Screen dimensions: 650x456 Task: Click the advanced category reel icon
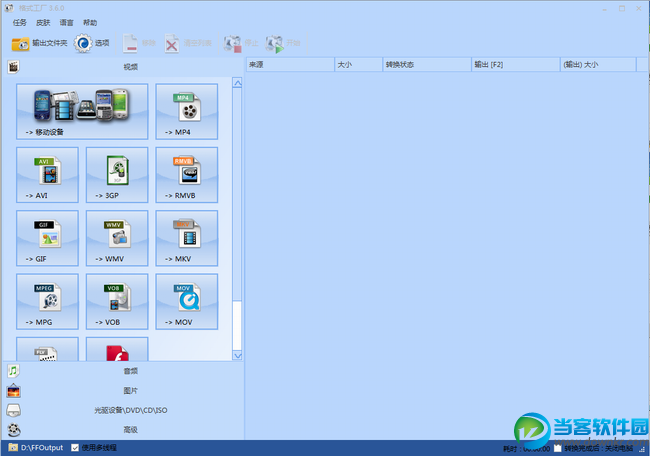pos(14,430)
